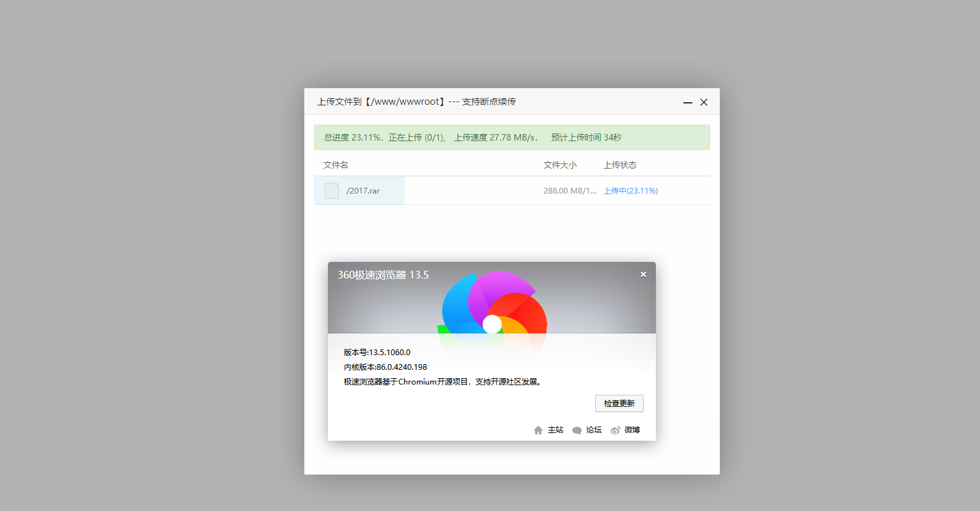The height and width of the screenshot is (511, 980).
Task: Click the 版本号:13.5.1060.0 text
Action: coord(377,352)
